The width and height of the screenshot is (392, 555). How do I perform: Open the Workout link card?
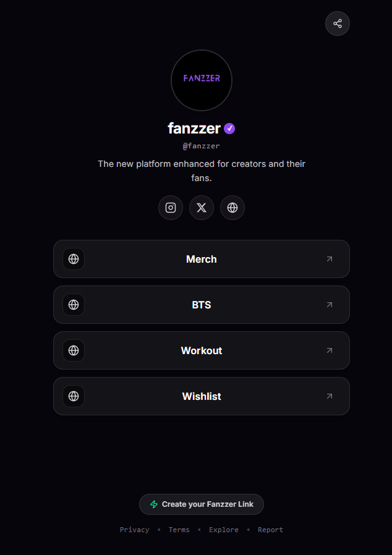[201, 350]
